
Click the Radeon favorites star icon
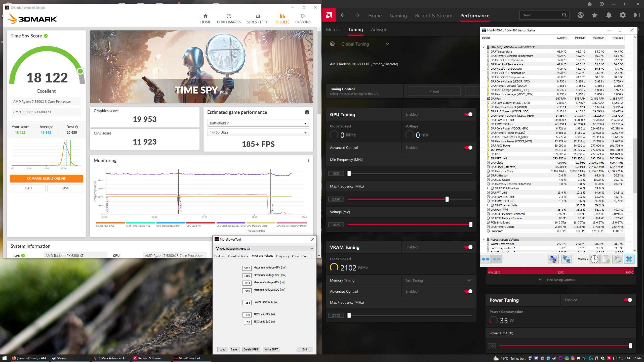(x=594, y=15)
